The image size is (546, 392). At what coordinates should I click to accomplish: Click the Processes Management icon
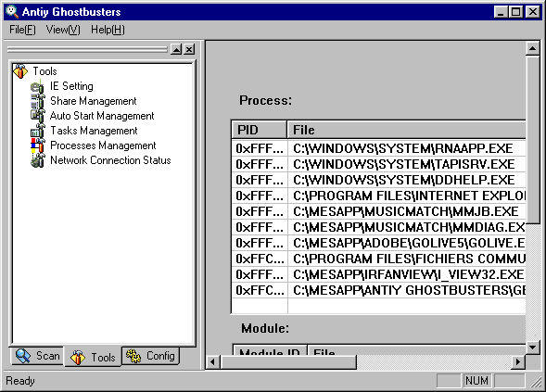coord(37,145)
